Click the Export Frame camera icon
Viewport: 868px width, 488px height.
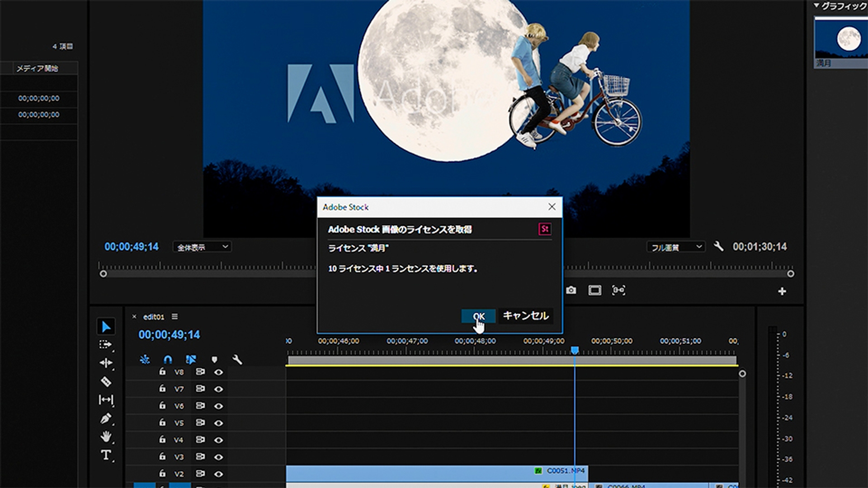(x=571, y=290)
